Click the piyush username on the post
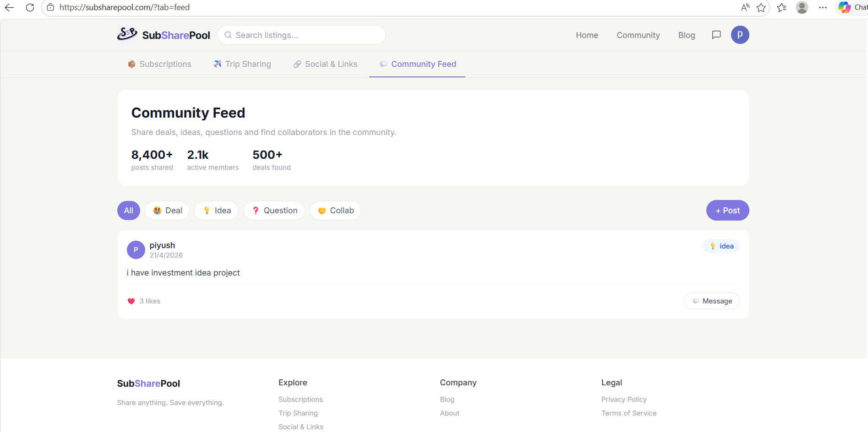The image size is (868, 432). point(162,245)
